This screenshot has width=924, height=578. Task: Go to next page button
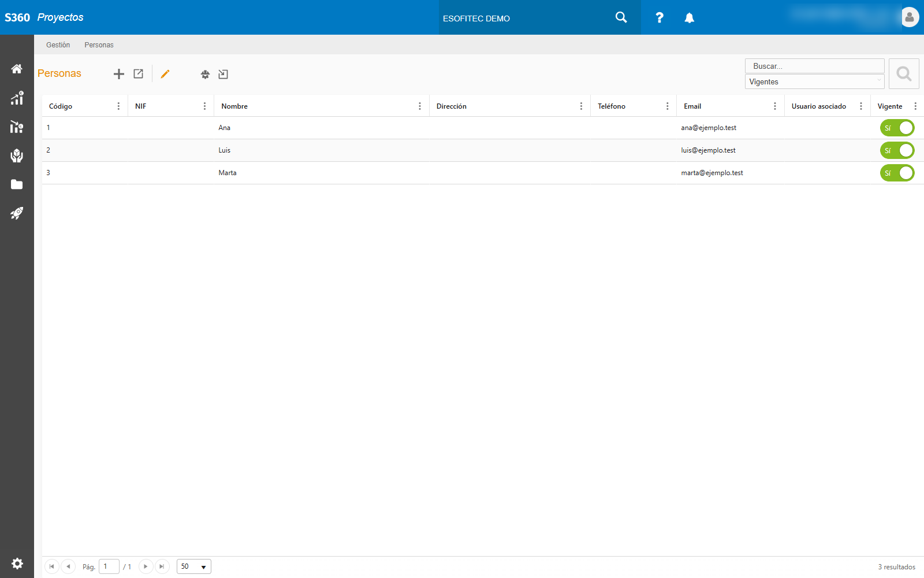coord(146,566)
